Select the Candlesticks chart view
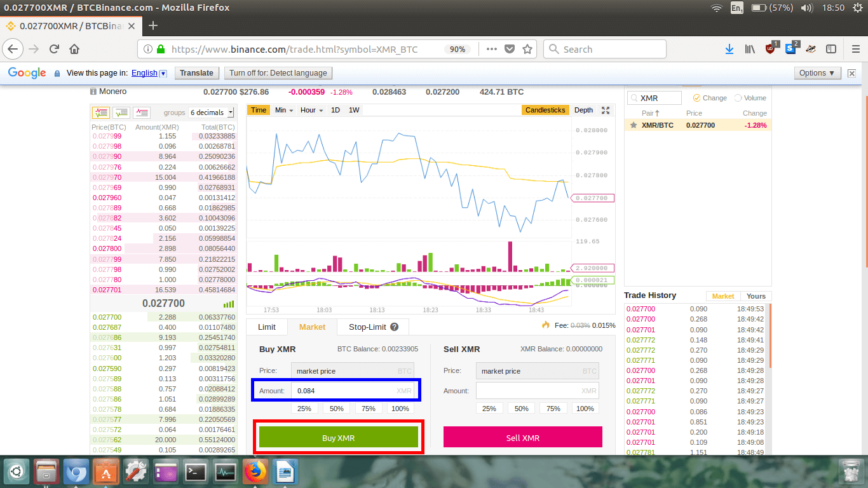This screenshot has height=488, width=868. coord(545,110)
